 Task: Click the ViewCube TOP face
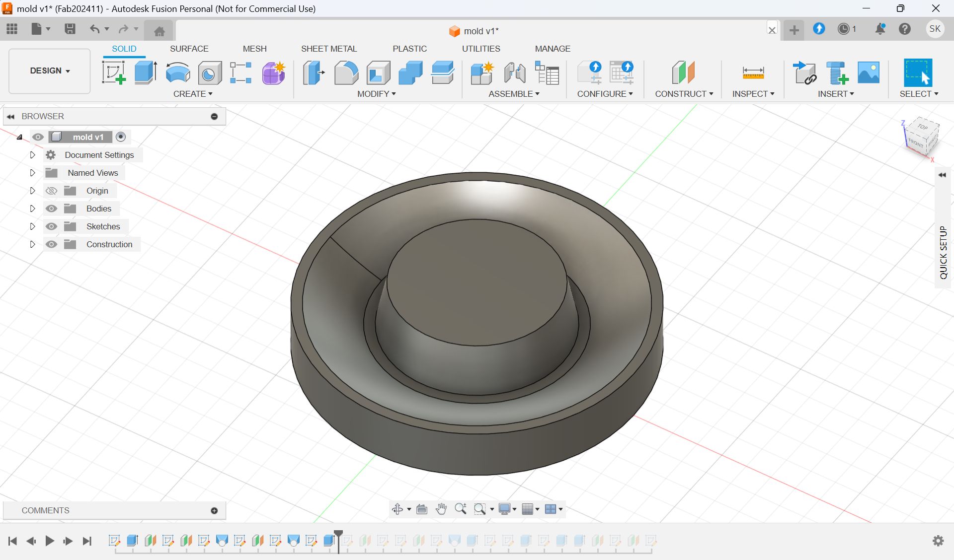point(923,127)
